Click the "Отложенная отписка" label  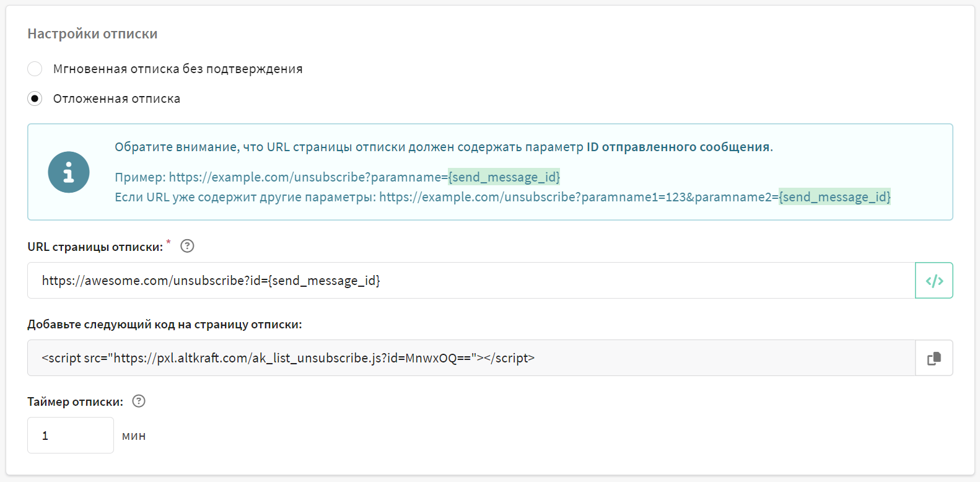point(116,99)
